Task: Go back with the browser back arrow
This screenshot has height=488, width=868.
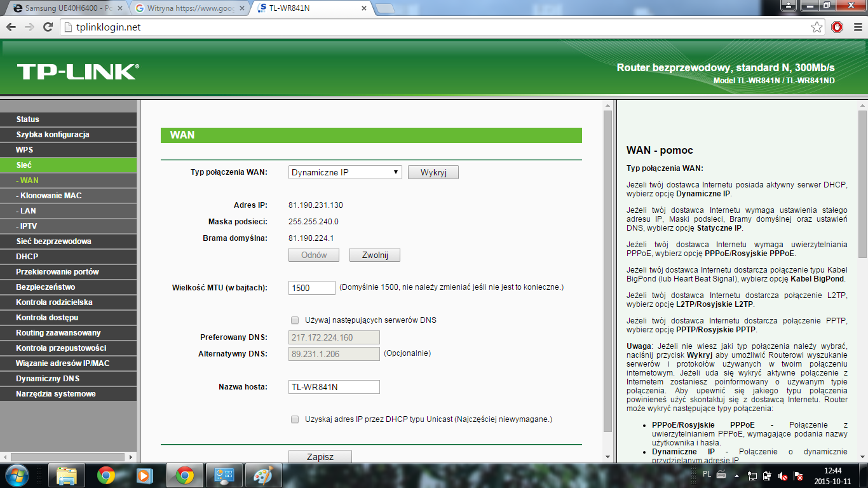Action: (x=11, y=27)
